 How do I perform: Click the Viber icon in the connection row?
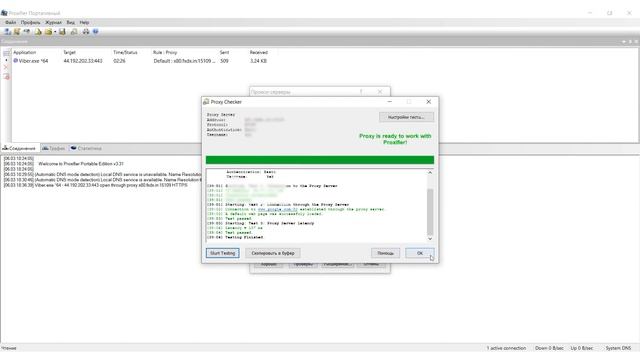pos(16,60)
